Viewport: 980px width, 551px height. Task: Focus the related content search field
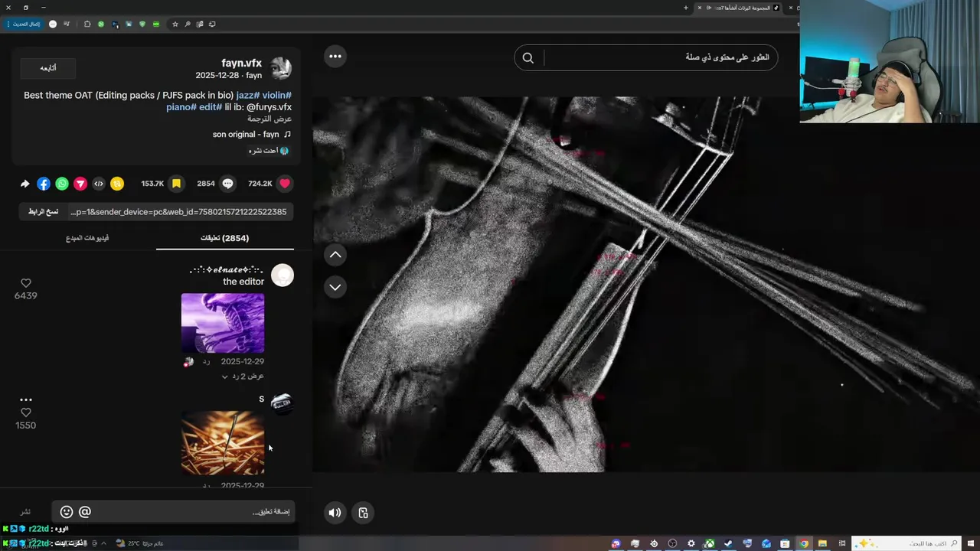660,57
